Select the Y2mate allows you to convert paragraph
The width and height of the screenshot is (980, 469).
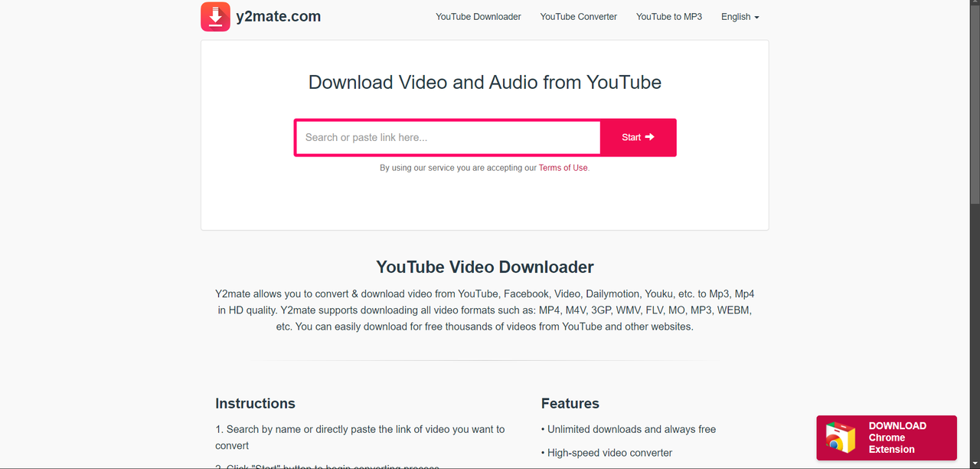[x=485, y=310]
